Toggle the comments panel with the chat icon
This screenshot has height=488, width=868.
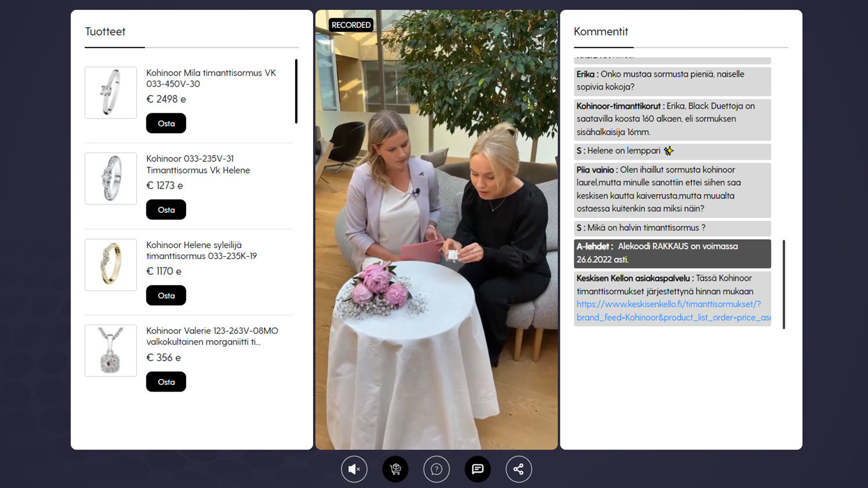pyautogui.click(x=478, y=469)
